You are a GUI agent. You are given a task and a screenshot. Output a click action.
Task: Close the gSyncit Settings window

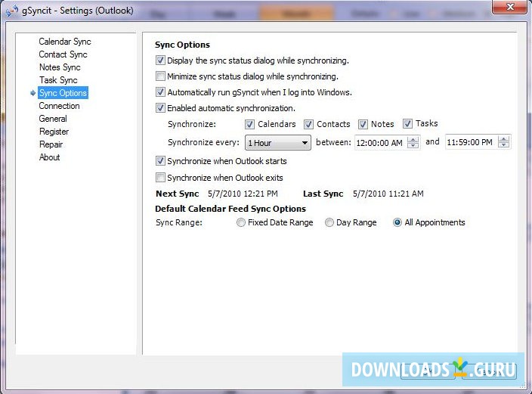[x=509, y=7]
